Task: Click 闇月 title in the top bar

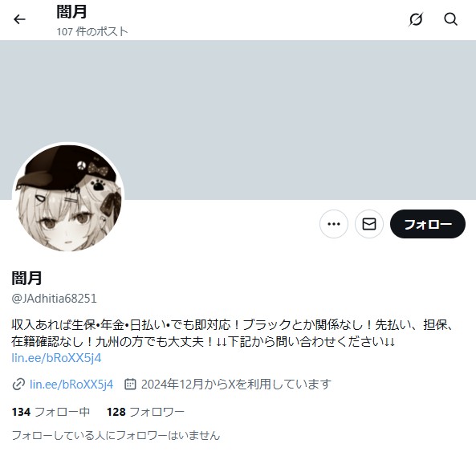Action: [71, 12]
